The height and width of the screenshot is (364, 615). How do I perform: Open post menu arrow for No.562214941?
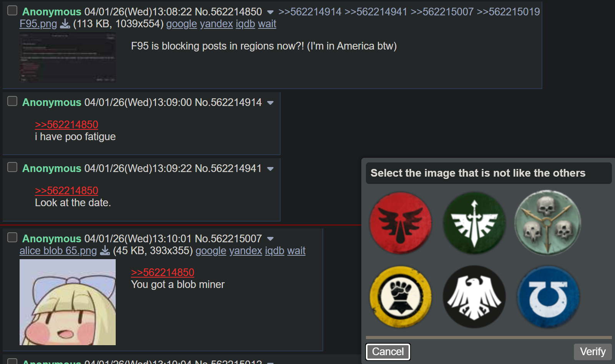click(270, 169)
